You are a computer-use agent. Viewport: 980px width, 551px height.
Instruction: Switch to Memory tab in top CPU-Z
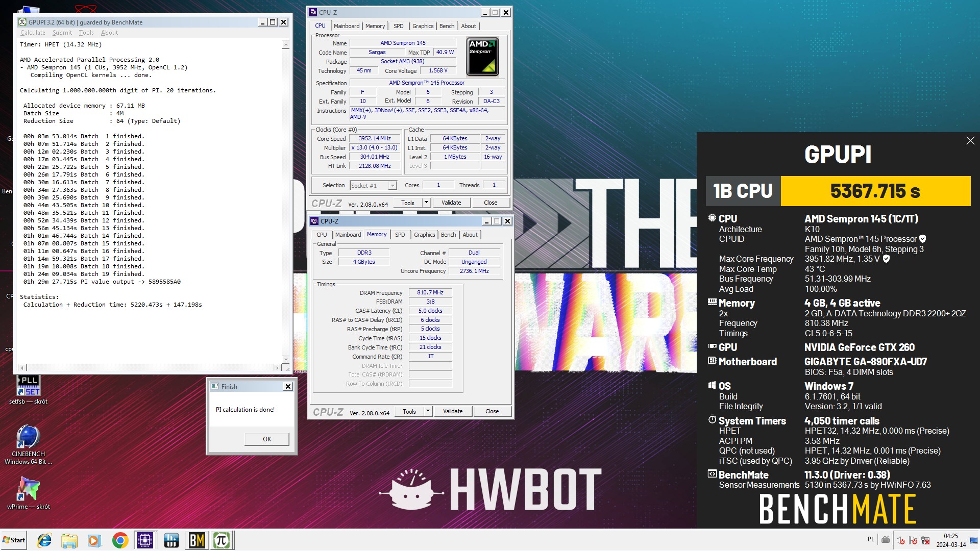375,26
